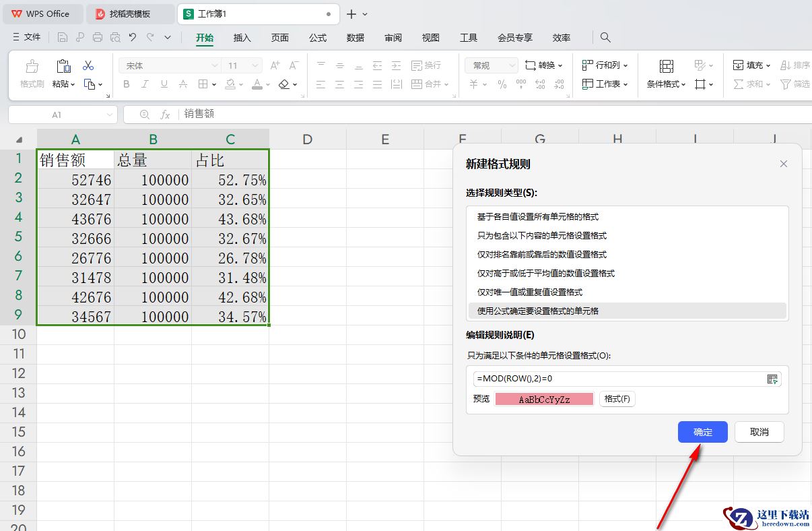Click the Paste (粘贴) clipboard icon
This screenshot has height=531, width=812.
click(63, 66)
